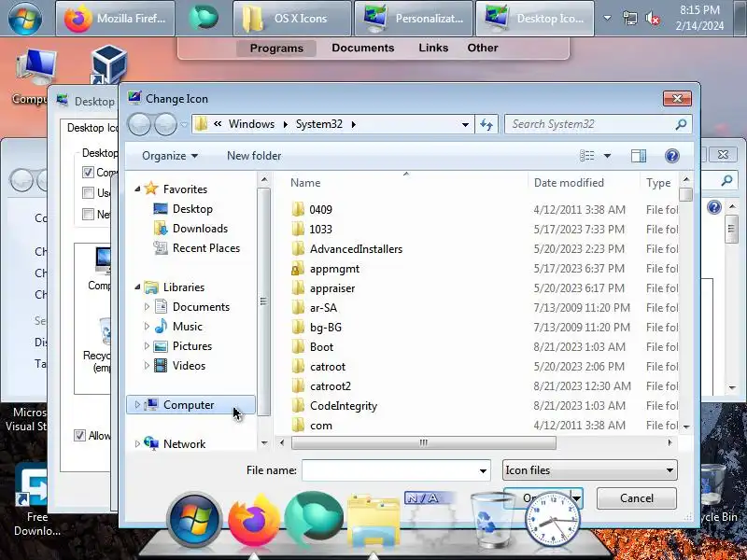Click the muted volume tray icon
The height and width of the screenshot is (560, 747).
coord(652,19)
